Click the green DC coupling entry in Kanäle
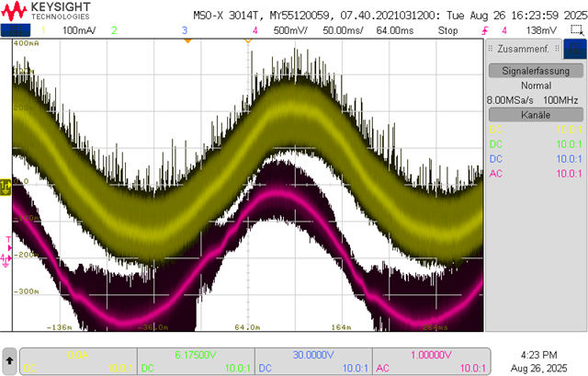 (x=496, y=144)
